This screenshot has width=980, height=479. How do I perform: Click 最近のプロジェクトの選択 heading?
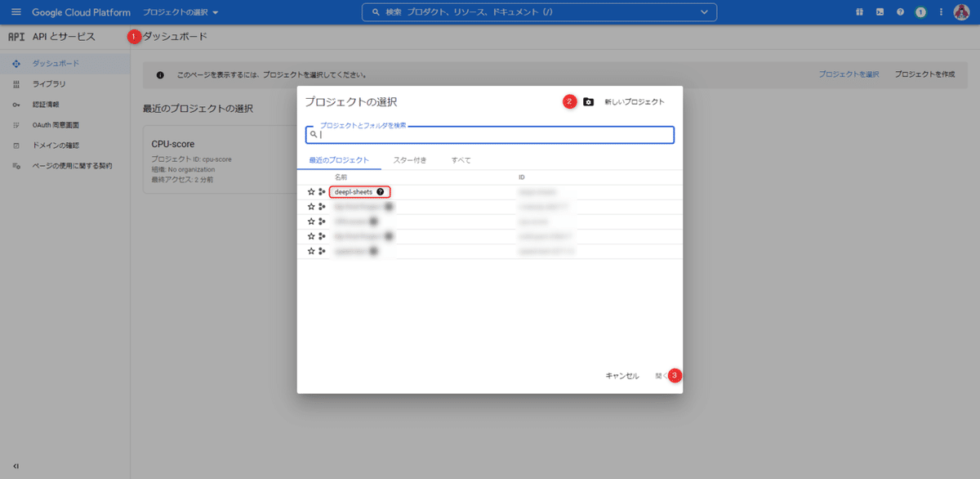coord(198,109)
